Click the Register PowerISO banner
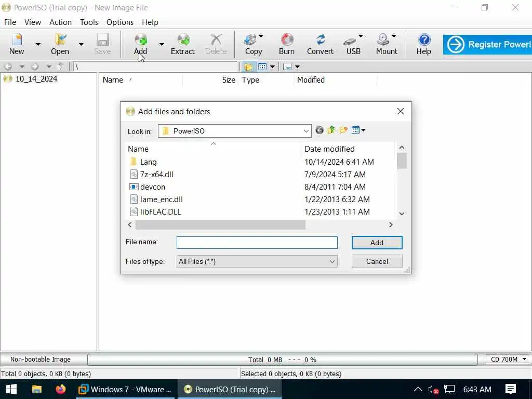This screenshot has width=532, height=399. click(x=487, y=45)
